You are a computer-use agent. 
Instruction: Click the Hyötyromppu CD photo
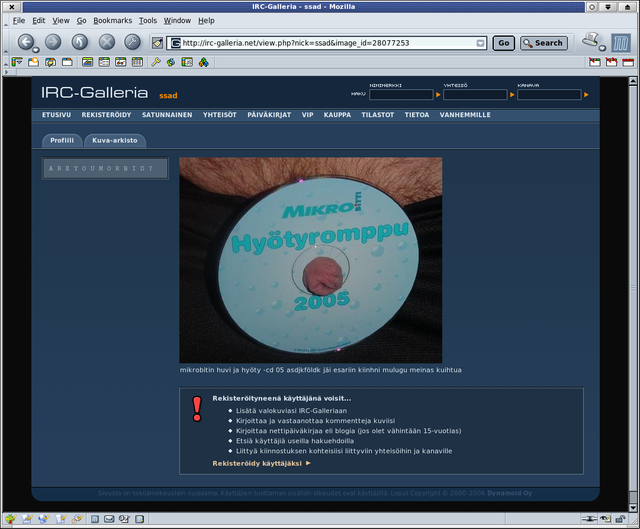coord(310,259)
